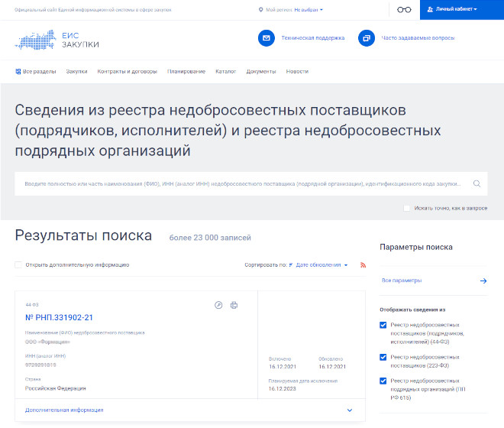Open Техническая поддержка link

tap(313, 38)
